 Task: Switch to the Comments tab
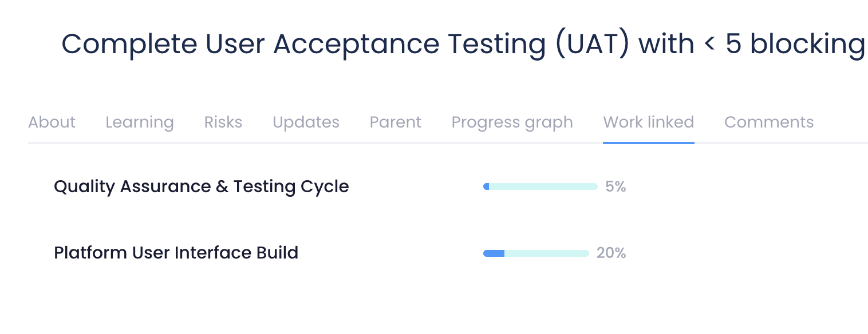769,122
